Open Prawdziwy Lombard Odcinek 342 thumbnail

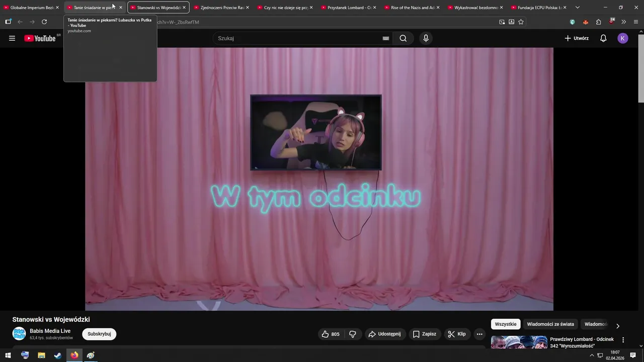coord(519,342)
